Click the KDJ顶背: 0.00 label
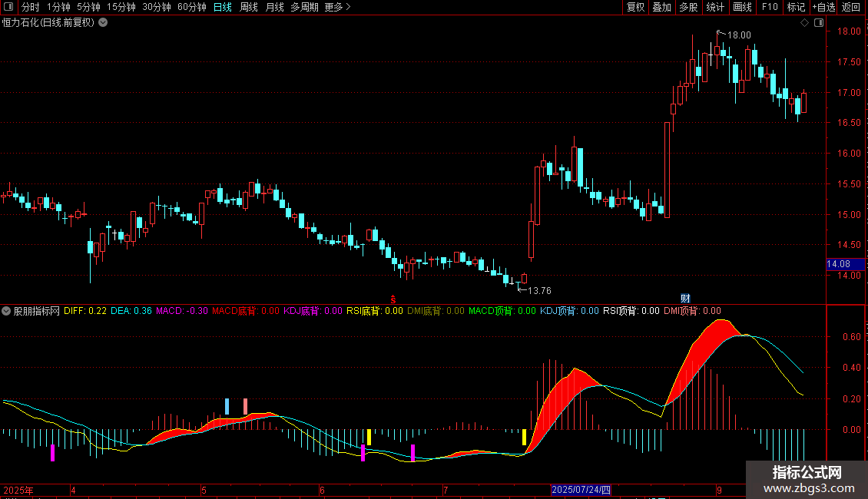 tap(570, 311)
